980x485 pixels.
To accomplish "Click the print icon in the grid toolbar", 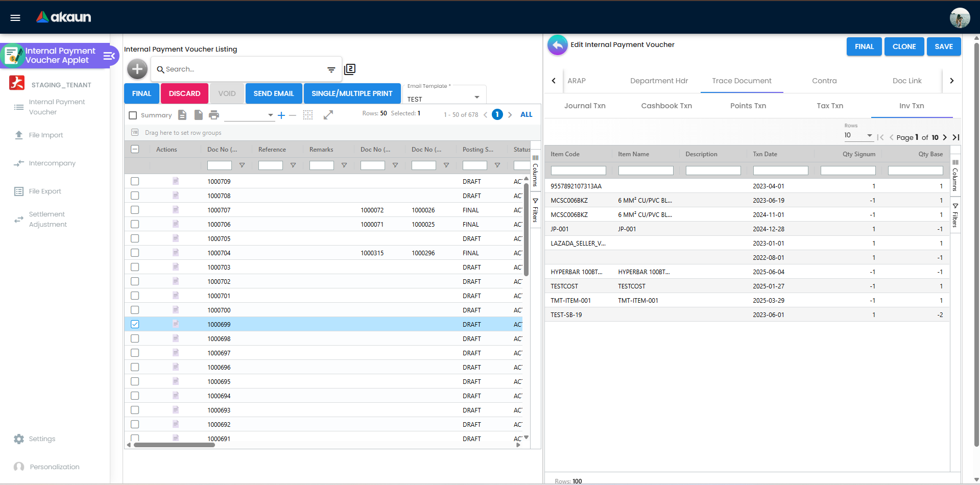I will 214,115.
